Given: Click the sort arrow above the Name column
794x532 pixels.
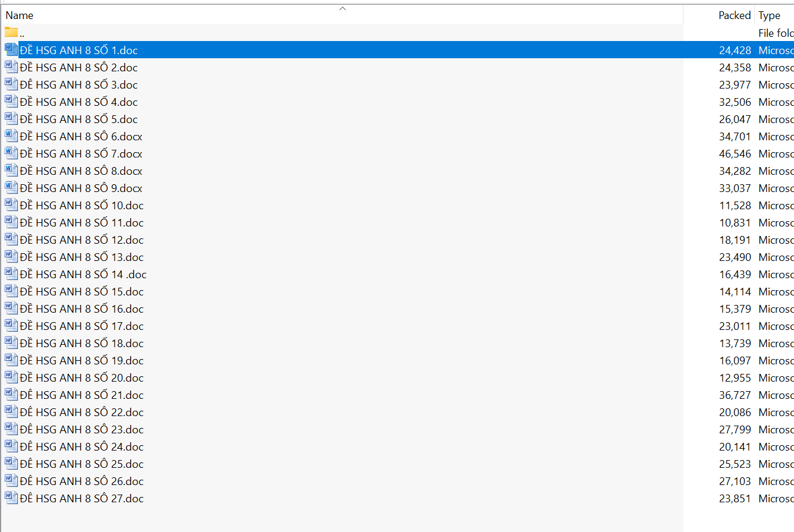Looking at the screenshot, I should pos(342,8).
